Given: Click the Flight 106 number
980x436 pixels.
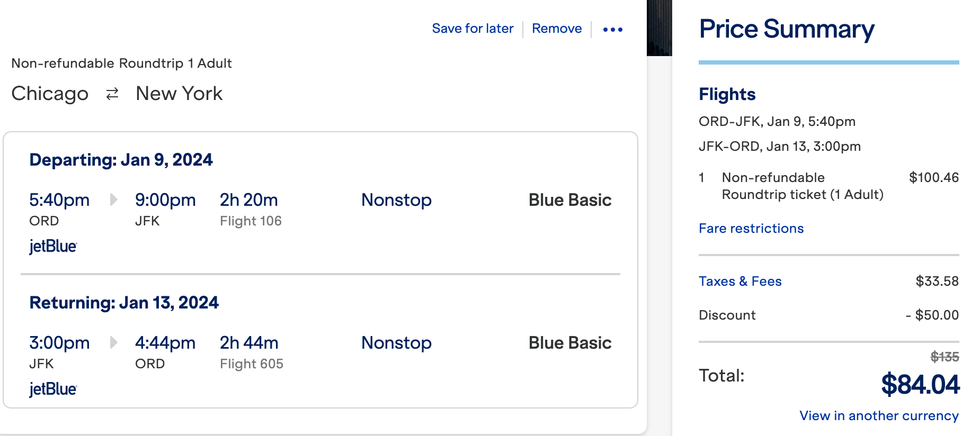Looking at the screenshot, I should [x=251, y=221].
